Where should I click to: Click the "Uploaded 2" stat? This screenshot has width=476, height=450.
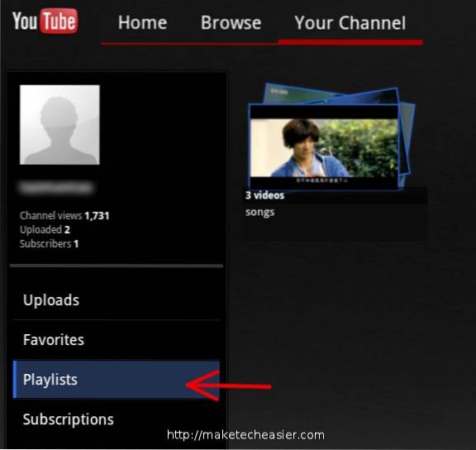pyautogui.click(x=45, y=229)
